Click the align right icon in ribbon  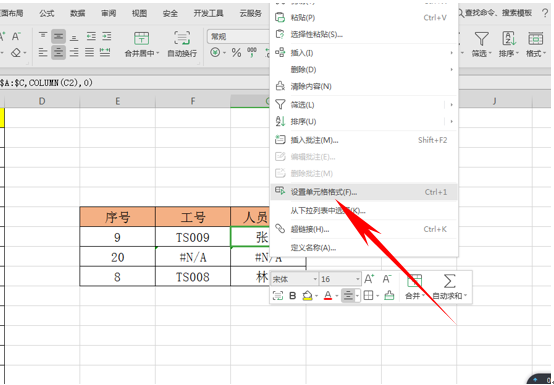click(x=74, y=53)
